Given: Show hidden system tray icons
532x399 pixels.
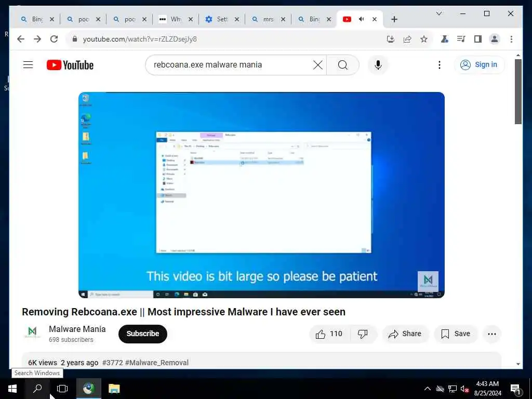Looking at the screenshot, I should tap(428, 389).
